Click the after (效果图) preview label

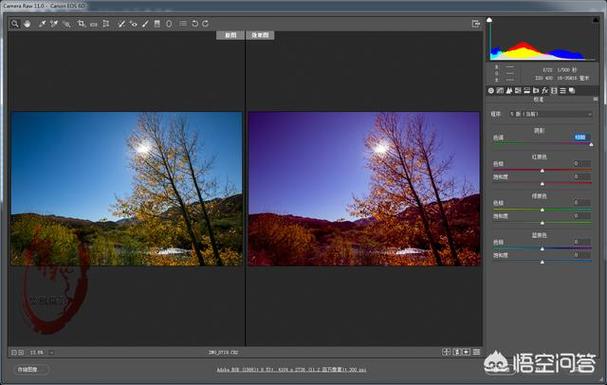[260, 35]
